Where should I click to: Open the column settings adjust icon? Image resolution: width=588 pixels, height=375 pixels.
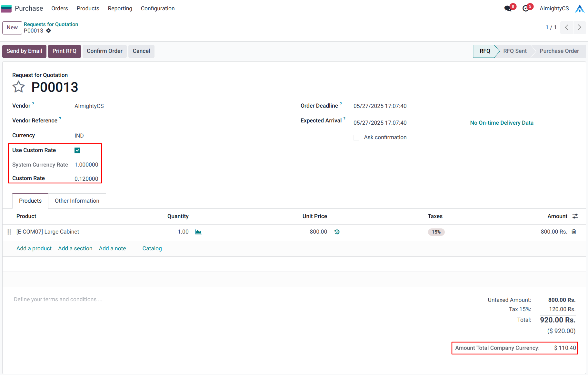tap(575, 216)
